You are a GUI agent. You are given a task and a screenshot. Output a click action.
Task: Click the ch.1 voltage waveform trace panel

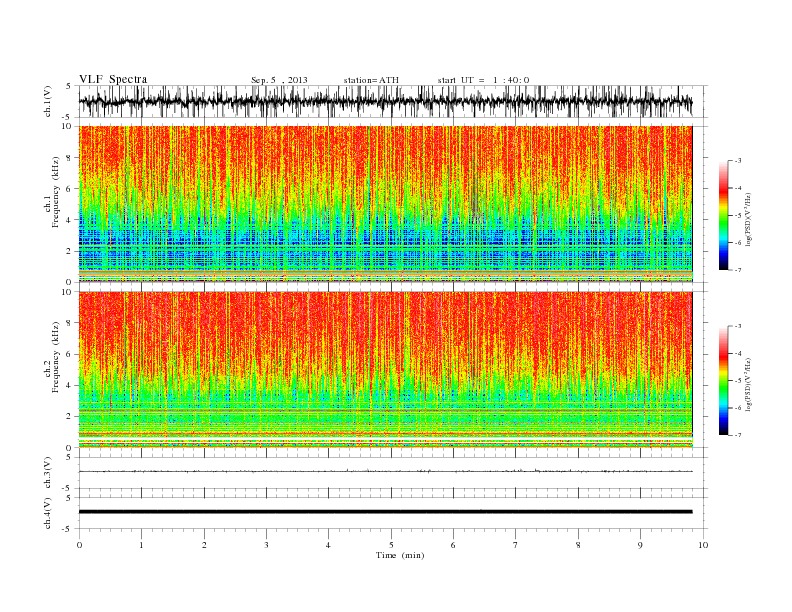tap(393, 101)
